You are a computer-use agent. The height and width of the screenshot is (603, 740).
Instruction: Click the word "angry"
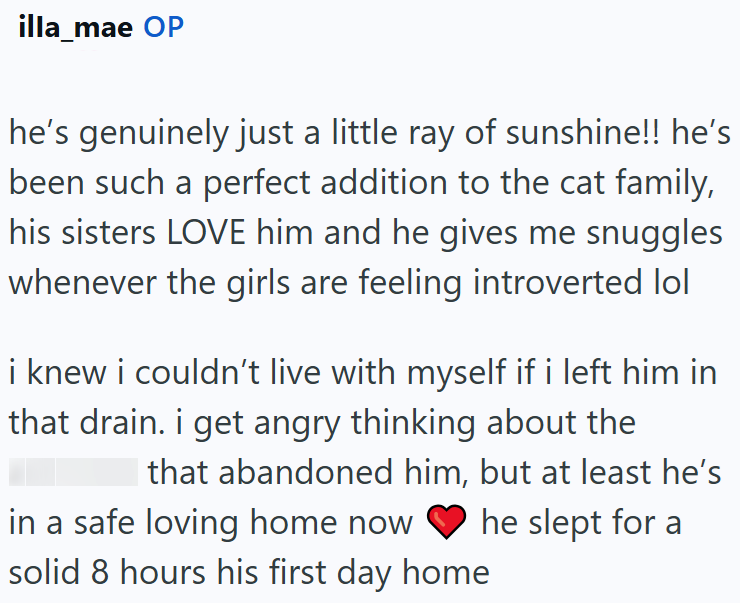(297, 423)
